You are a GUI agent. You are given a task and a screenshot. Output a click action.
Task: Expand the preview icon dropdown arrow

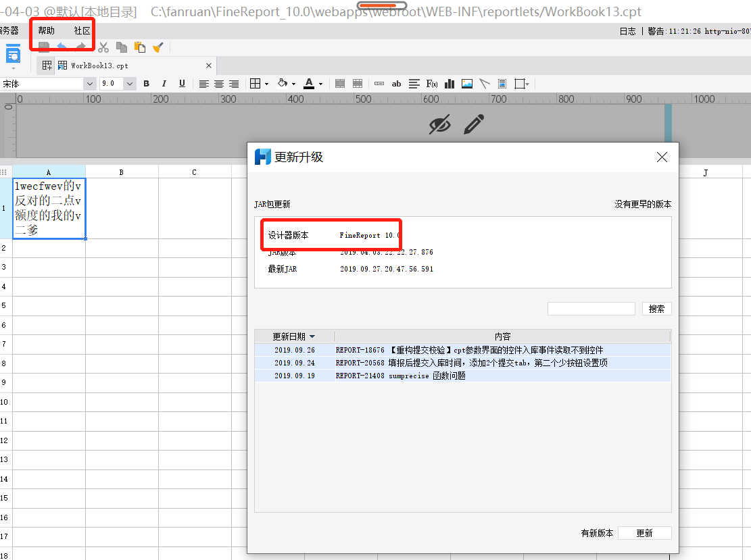tap(14, 68)
